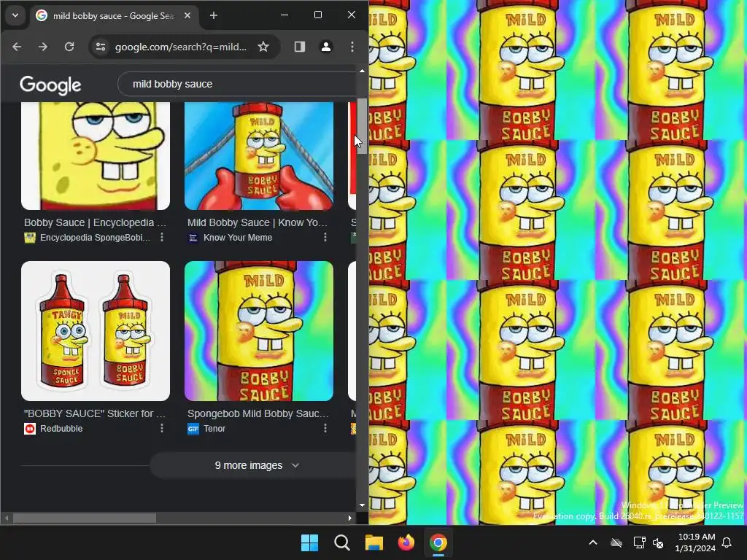The image size is (747, 560).
Task: Open notification bell
Action: click(727, 542)
